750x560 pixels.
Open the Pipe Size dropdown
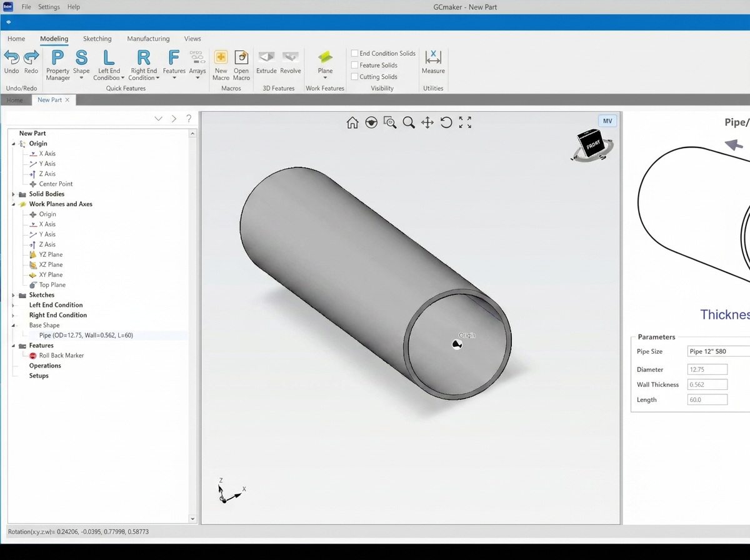coord(718,351)
